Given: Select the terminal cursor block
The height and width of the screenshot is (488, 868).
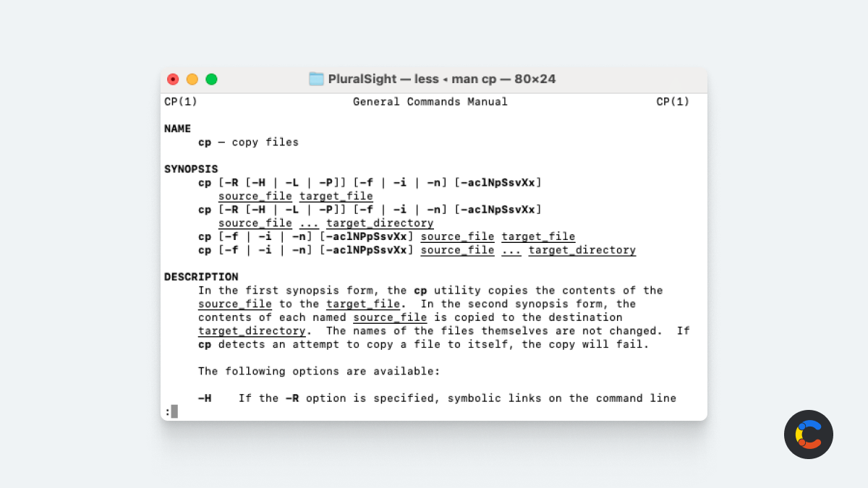Looking at the screenshot, I should click(x=175, y=411).
